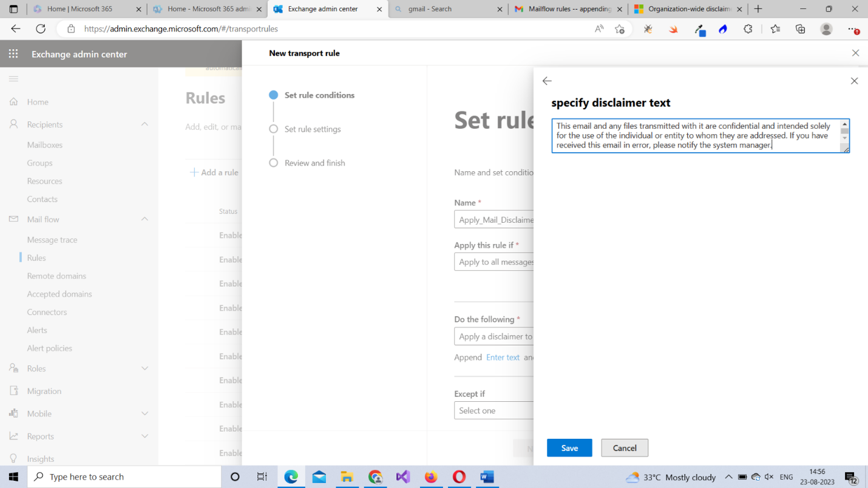
Task: Add this page to favorites star
Action: pyautogui.click(x=619, y=29)
